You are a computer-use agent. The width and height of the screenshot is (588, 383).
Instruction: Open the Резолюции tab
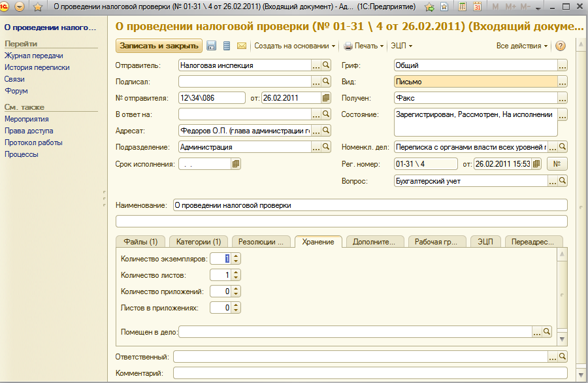pos(261,242)
